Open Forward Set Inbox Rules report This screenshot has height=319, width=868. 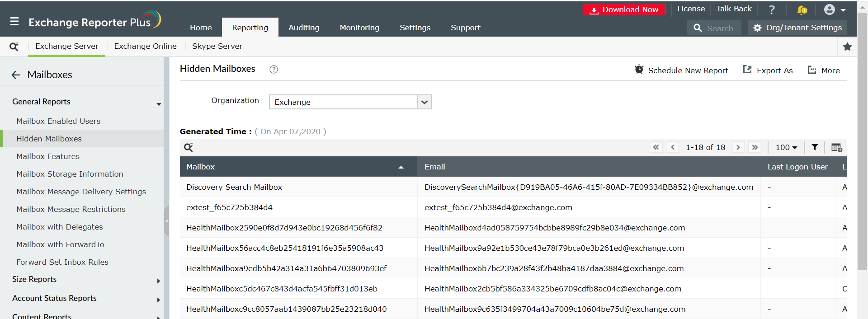pyautogui.click(x=62, y=262)
